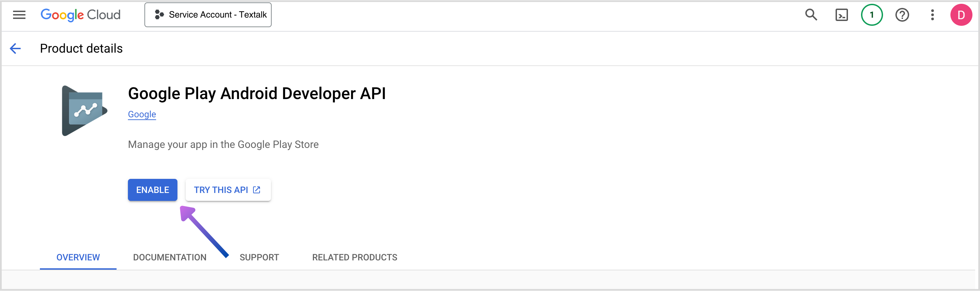Viewport: 980px width, 291px height.
Task: Follow the Google publisher link
Action: 142,115
